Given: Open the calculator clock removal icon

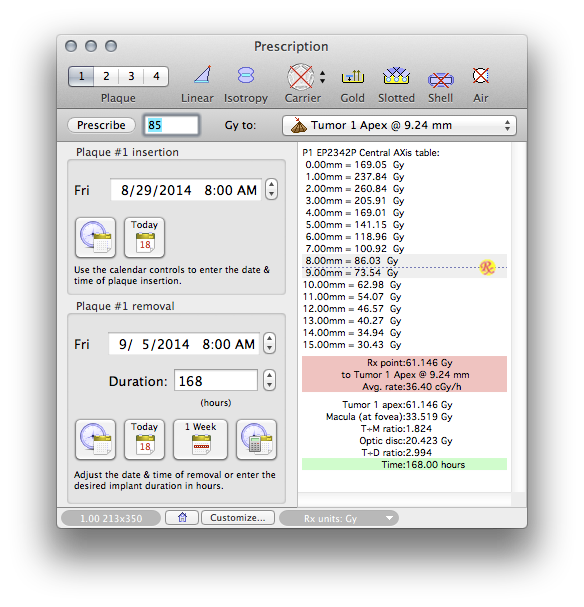Looking at the screenshot, I should pyautogui.click(x=256, y=439).
